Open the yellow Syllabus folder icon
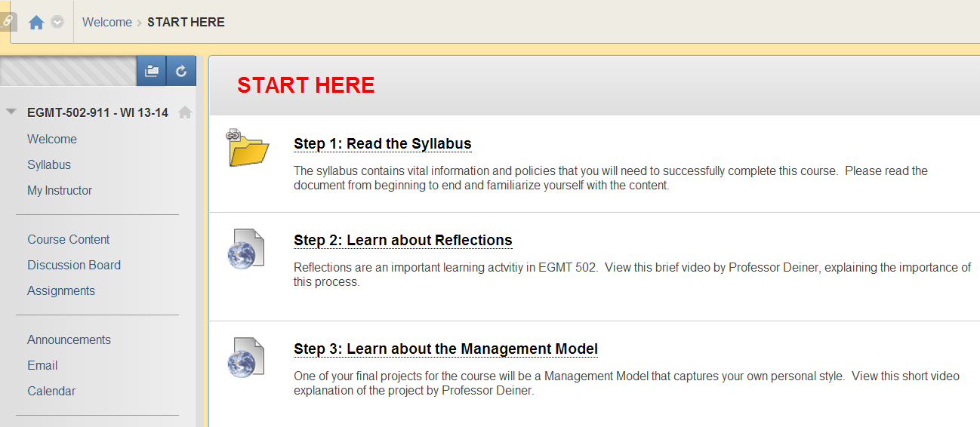Image resolution: width=980 pixels, height=427 pixels. 247,147
